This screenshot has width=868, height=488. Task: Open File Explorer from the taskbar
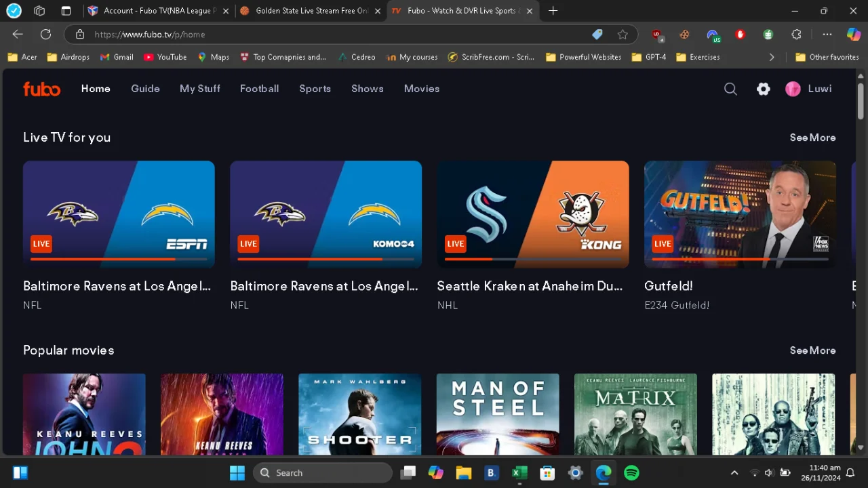click(463, 473)
